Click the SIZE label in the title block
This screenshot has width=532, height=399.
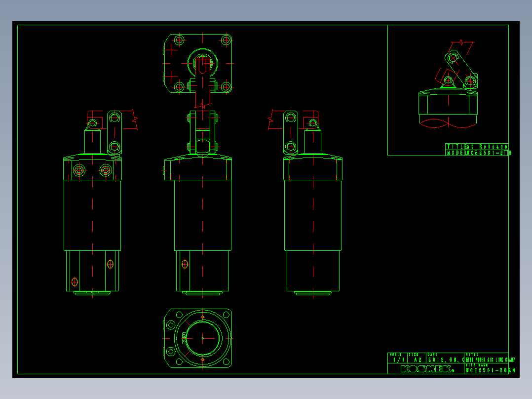(x=414, y=355)
